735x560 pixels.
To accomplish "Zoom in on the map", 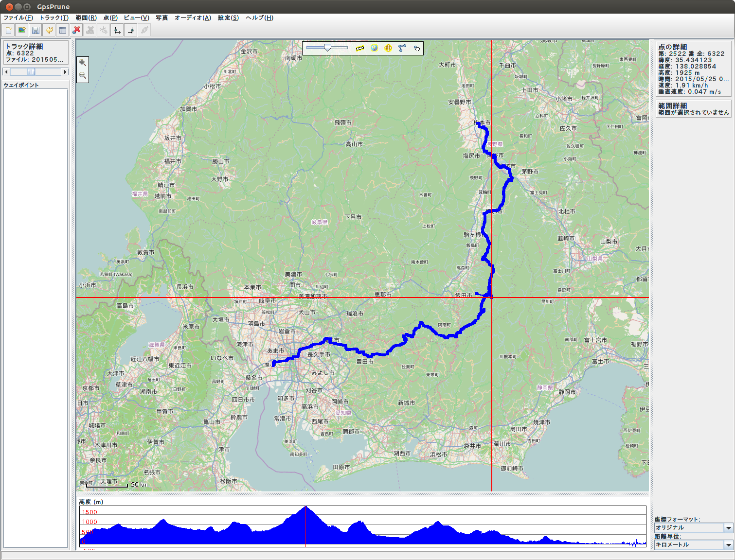I will pos(83,63).
